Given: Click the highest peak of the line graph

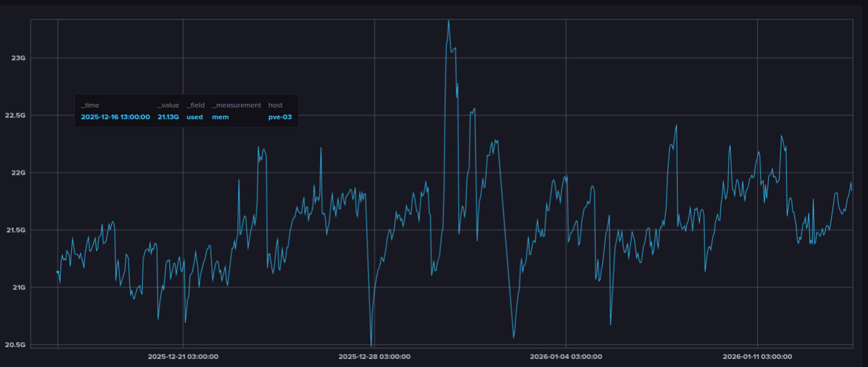Looking at the screenshot, I should coord(449,21).
